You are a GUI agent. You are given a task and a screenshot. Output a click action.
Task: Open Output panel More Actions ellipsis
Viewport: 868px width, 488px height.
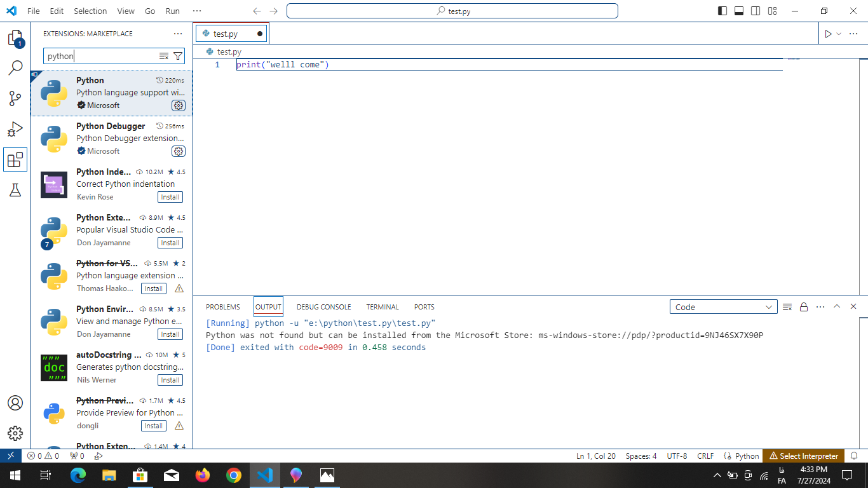[x=820, y=307]
